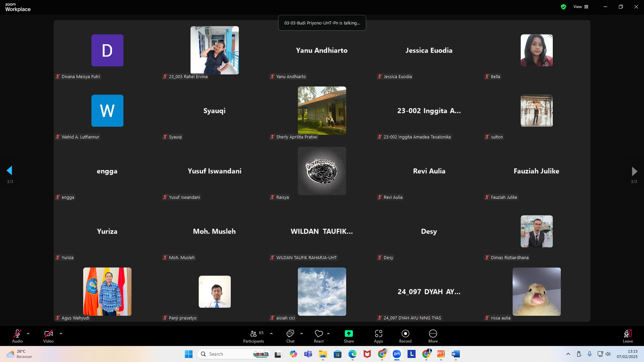The height and width of the screenshot is (362, 644).
Task: Open the Participants panel
Action: 254,334
